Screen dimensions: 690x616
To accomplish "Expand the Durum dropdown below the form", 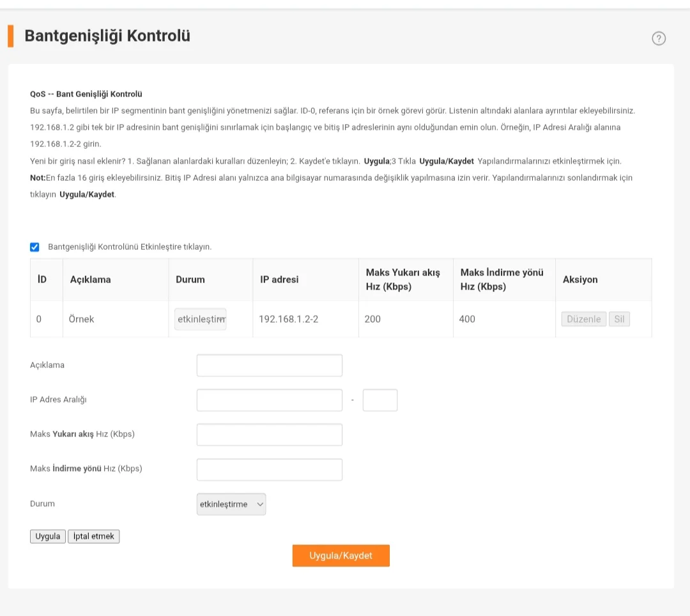I will pos(232,504).
